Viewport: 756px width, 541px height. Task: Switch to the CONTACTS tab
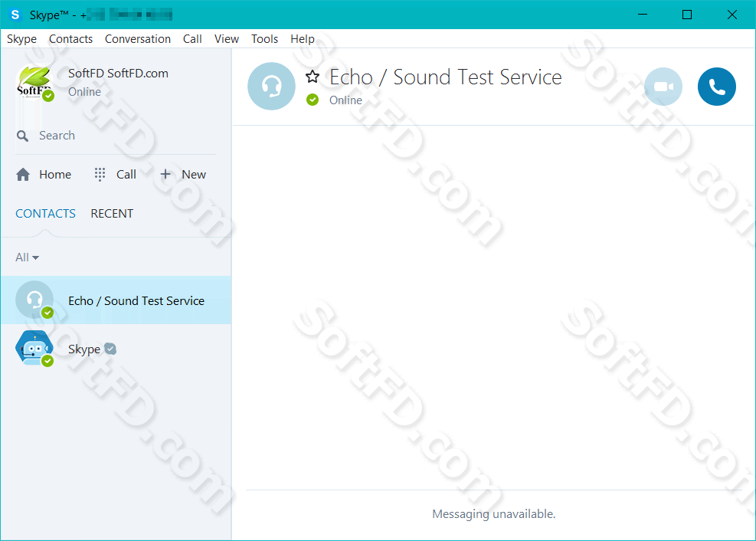coord(45,214)
